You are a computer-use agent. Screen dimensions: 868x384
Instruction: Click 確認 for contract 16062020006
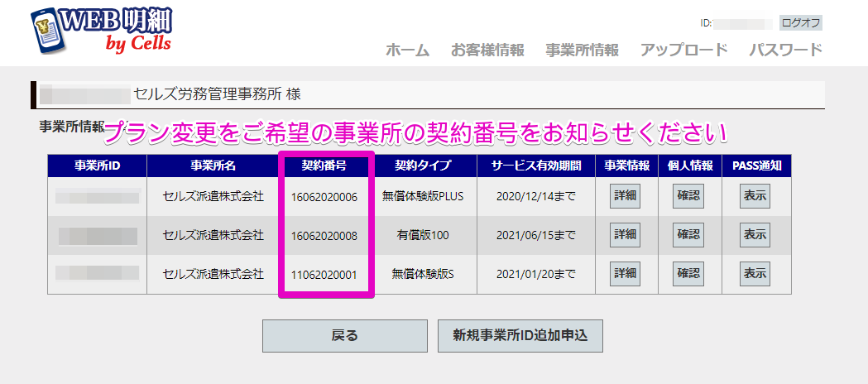click(688, 196)
